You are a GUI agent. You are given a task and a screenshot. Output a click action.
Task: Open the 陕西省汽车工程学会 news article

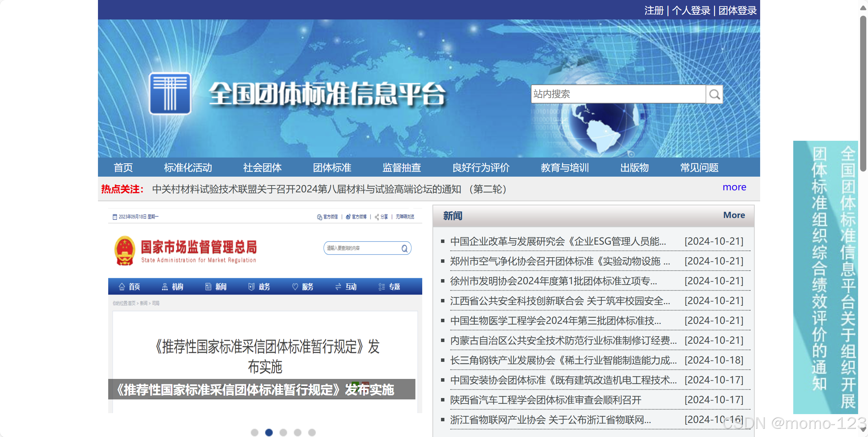click(x=545, y=400)
